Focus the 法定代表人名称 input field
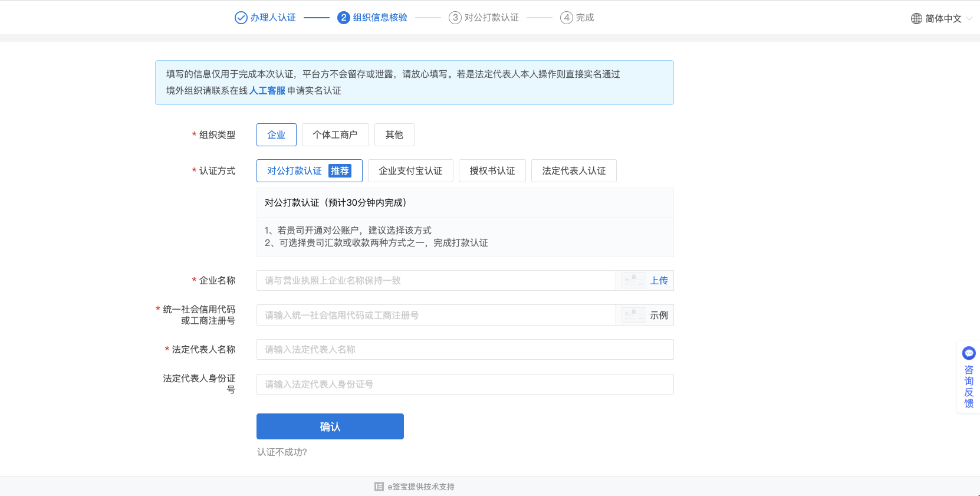Image resolution: width=980 pixels, height=496 pixels. (465, 350)
